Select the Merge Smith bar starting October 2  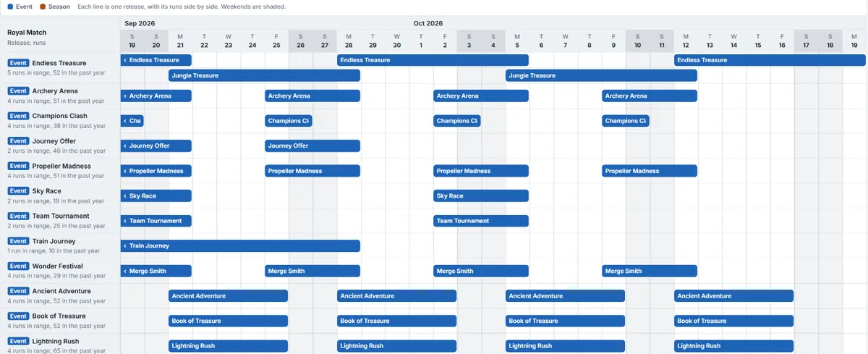481,271
